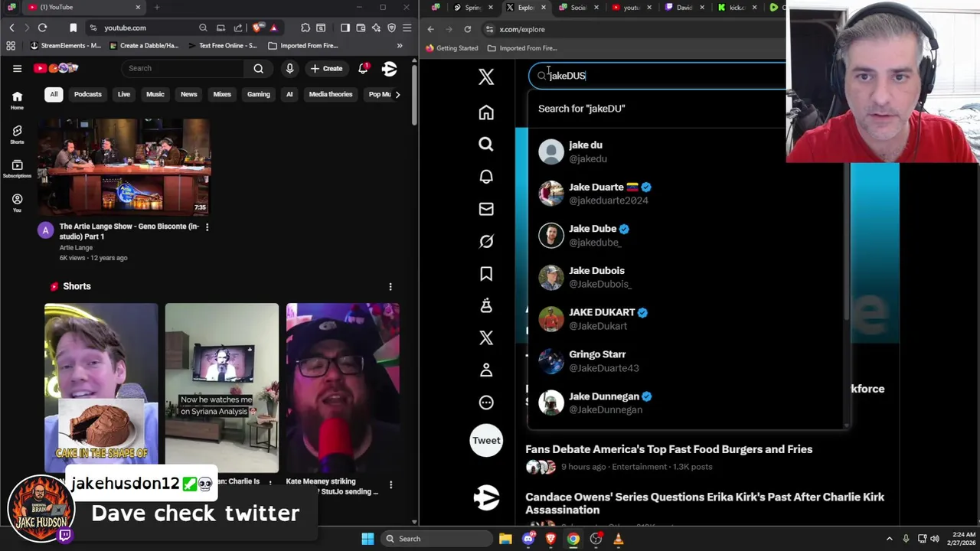Image resolution: width=980 pixels, height=551 pixels.
Task: Select the Music filter chip
Action: point(155,94)
